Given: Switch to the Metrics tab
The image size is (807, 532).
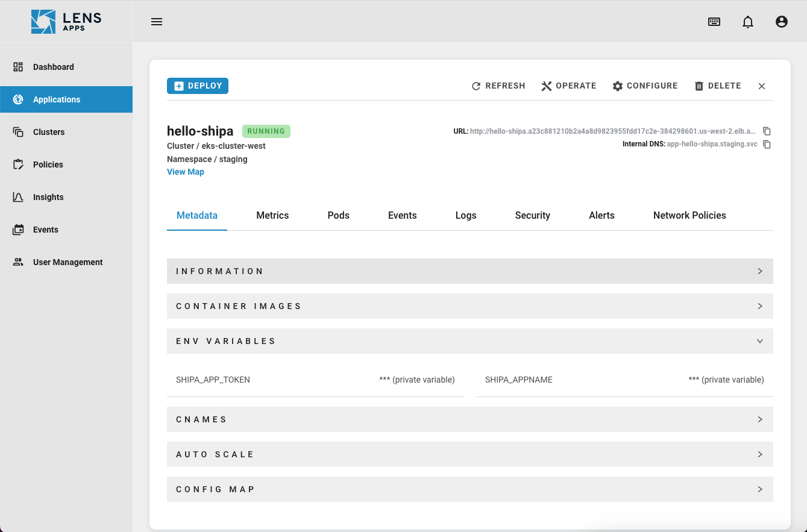Looking at the screenshot, I should [272, 215].
